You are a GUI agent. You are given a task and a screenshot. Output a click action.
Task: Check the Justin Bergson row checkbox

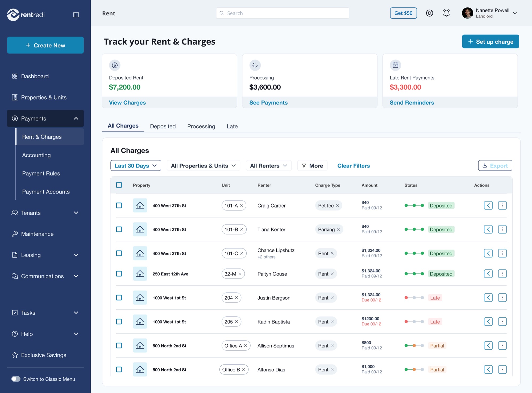point(119,298)
